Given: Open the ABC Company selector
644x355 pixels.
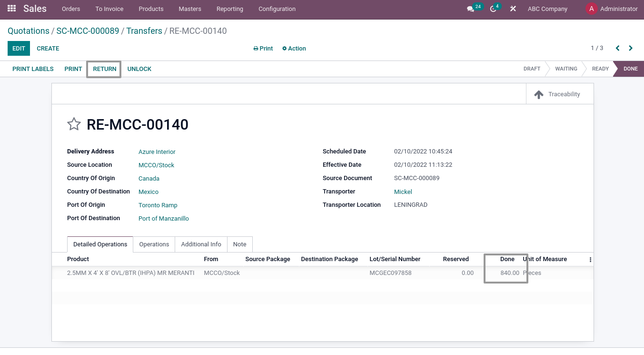Looking at the screenshot, I should point(547,9).
